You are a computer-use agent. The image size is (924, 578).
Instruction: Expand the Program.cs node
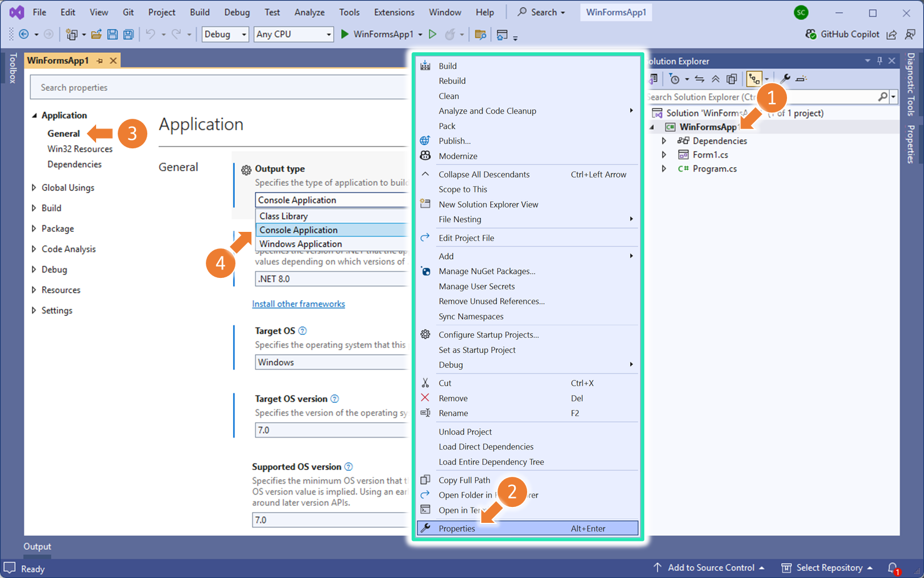[664, 169]
